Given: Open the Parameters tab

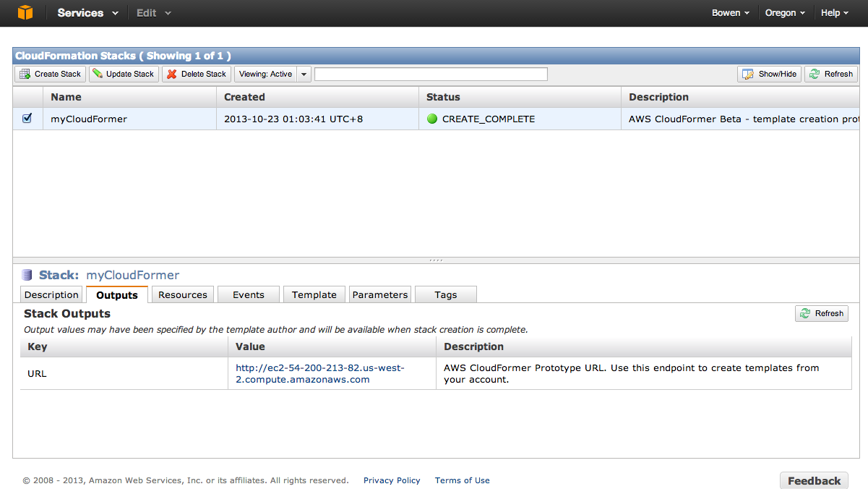Looking at the screenshot, I should pyautogui.click(x=380, y=294).
